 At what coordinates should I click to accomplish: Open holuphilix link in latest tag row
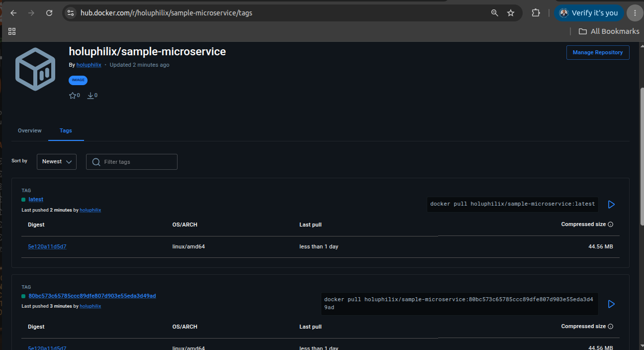coord(91,210)
